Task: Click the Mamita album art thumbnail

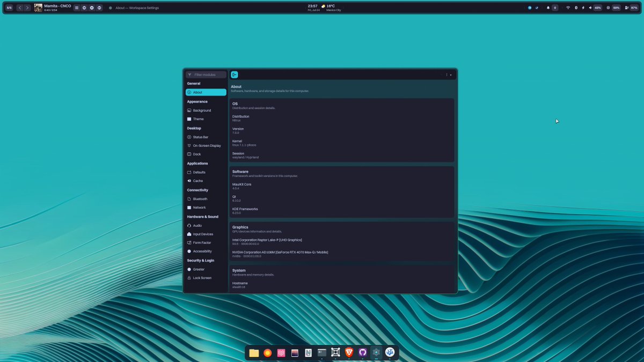Action: point(38,8)
